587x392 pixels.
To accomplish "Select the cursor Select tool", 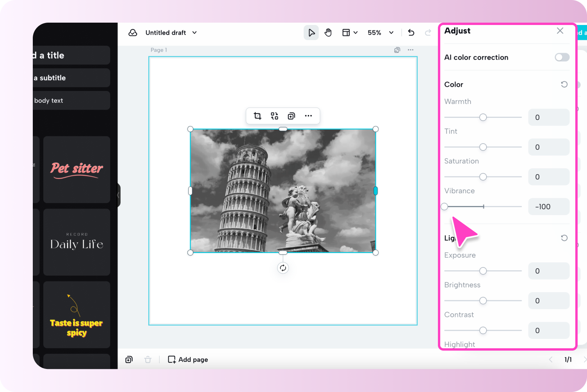I will [x=311, y=32].
